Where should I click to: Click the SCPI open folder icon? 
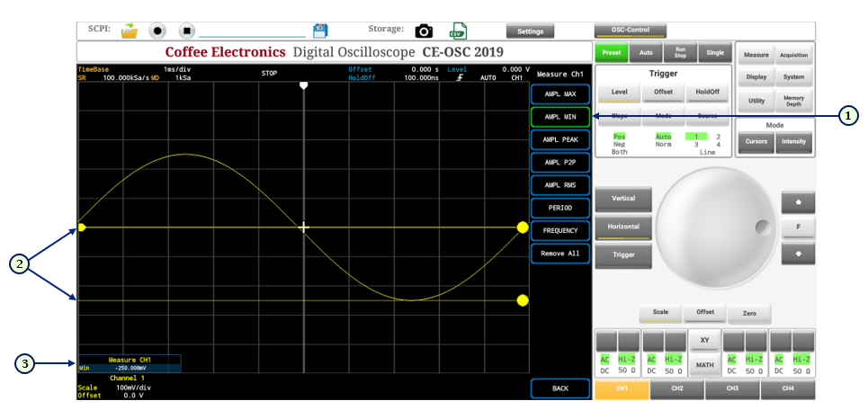tap(130, 31)
